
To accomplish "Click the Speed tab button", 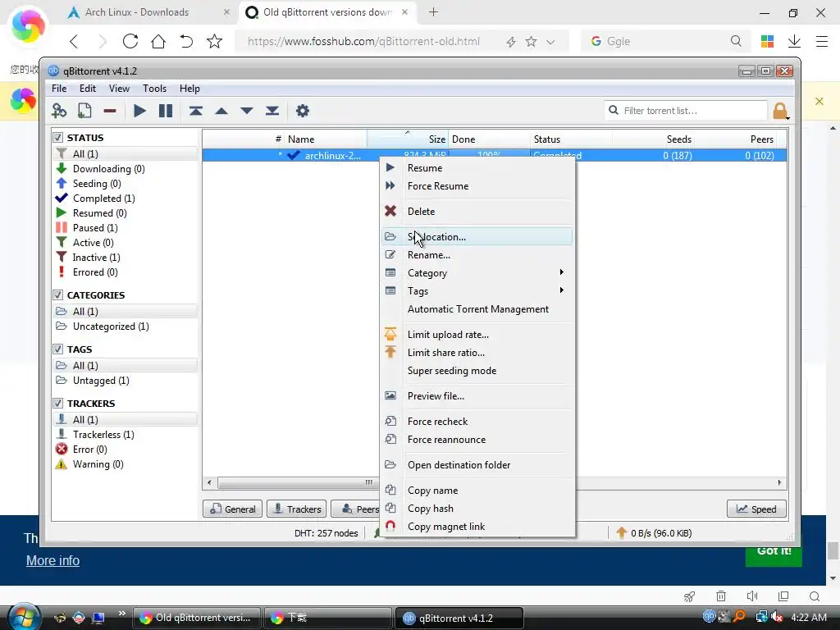I will coord(756,509).
